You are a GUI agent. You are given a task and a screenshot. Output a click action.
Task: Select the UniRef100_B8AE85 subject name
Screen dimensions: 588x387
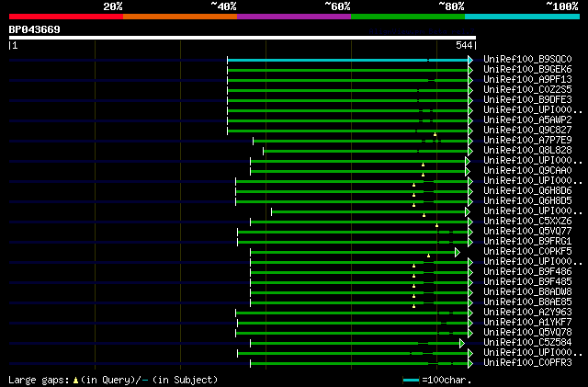[527, 302]
